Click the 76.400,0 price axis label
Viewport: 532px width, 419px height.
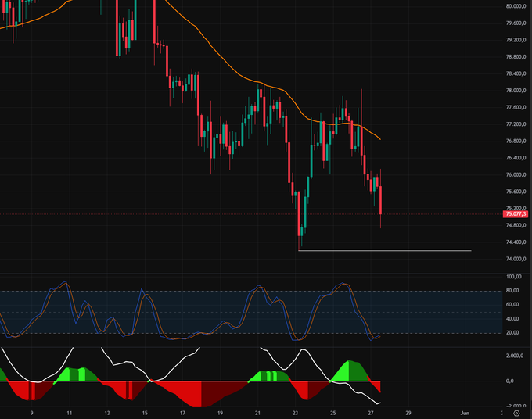[x=516, y=158]
